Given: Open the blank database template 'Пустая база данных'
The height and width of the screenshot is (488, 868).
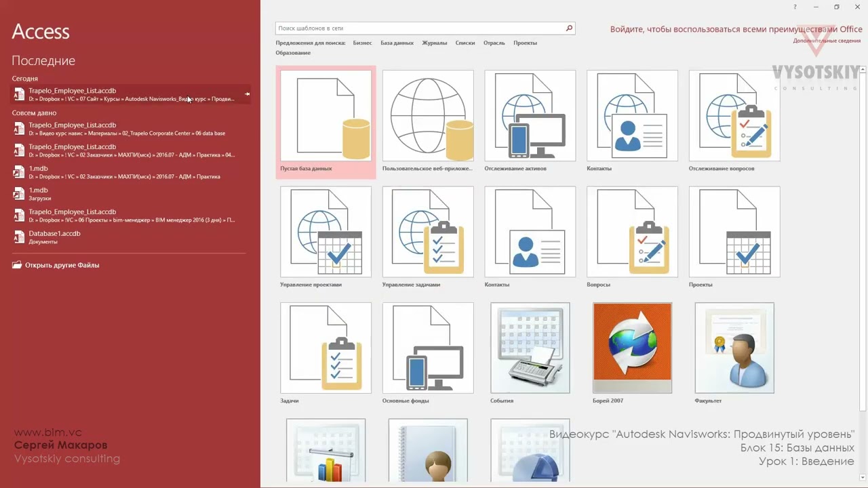Looking at the screenshot, I should point(325,122).
